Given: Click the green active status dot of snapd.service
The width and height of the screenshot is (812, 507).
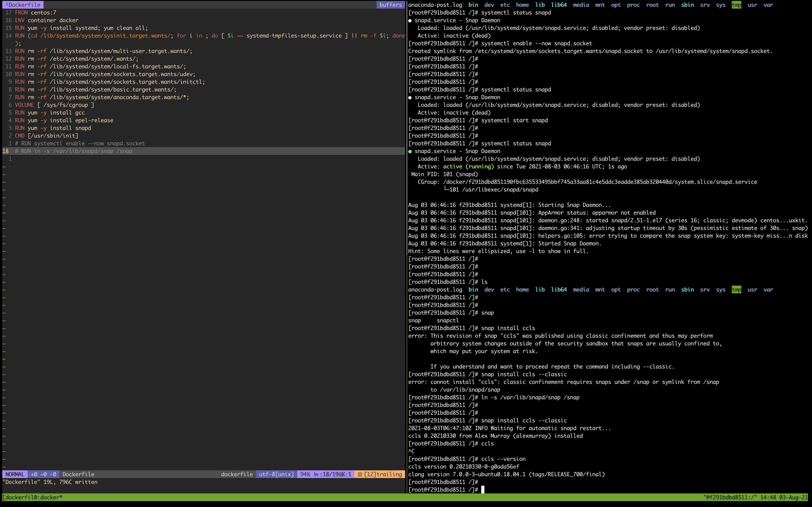Looking at the screenshot, I should pyautogui.click(x=410, y=151).
